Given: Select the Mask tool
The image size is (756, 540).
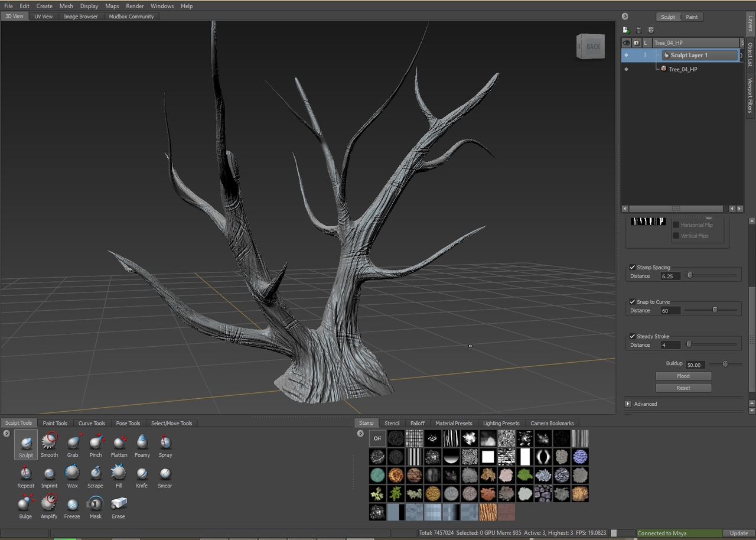Looking at the screenshot, I should click(95, 506).
